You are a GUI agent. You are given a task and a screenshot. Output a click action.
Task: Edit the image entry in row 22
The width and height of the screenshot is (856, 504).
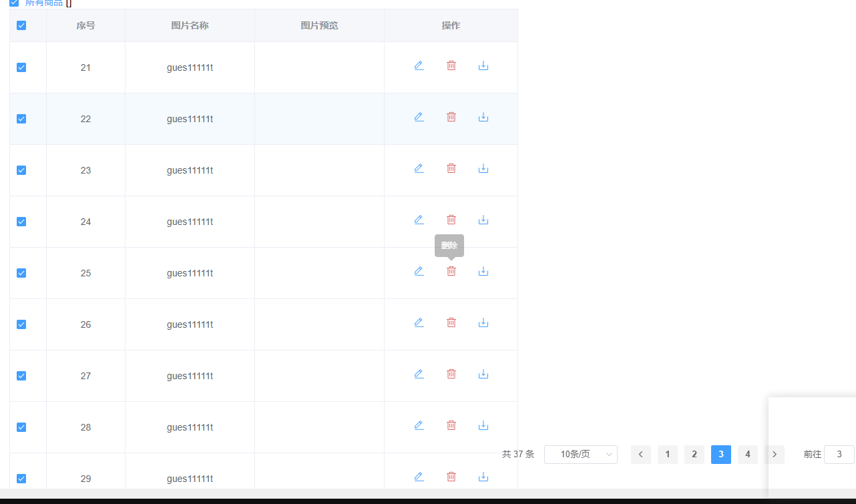pos(419,117)
